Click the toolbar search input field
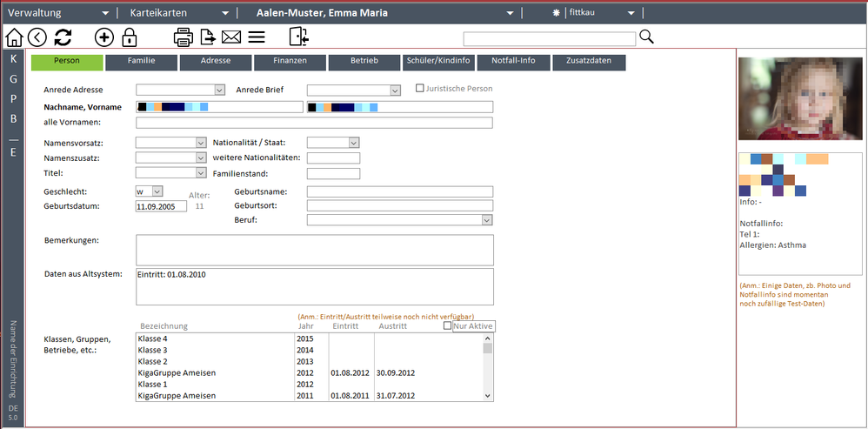Screen dimensions: 868x429 pos(549,39)
